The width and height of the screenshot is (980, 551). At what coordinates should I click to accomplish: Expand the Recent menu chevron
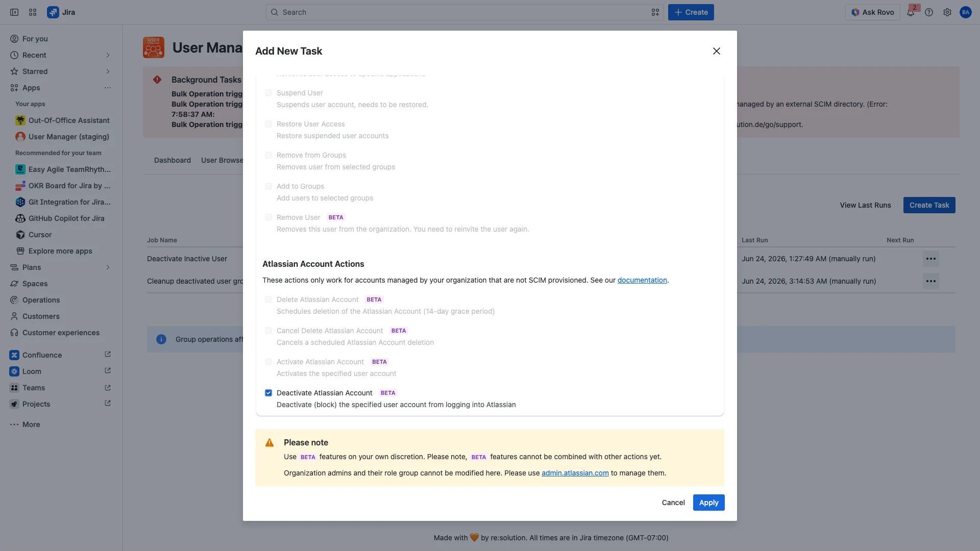(x=108, y=55)
